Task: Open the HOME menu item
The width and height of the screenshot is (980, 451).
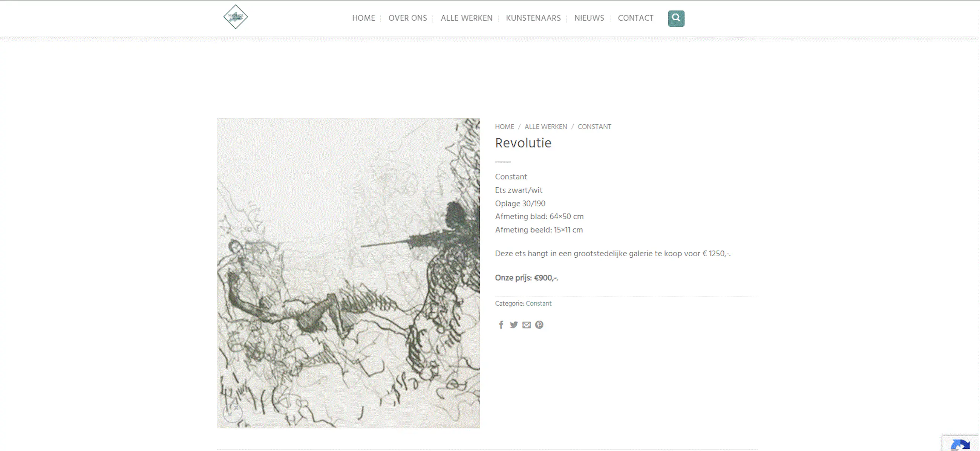Action: pos(363,18)
